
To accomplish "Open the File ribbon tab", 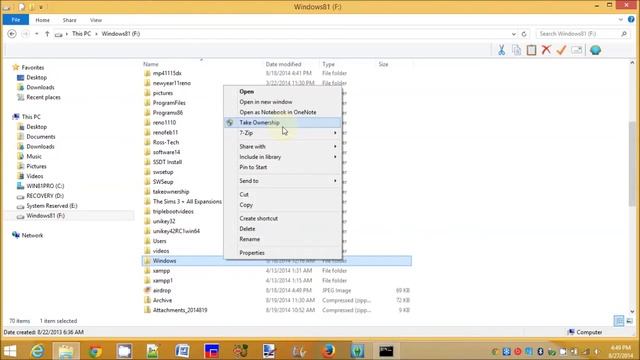I will click(x=16, y=20).
